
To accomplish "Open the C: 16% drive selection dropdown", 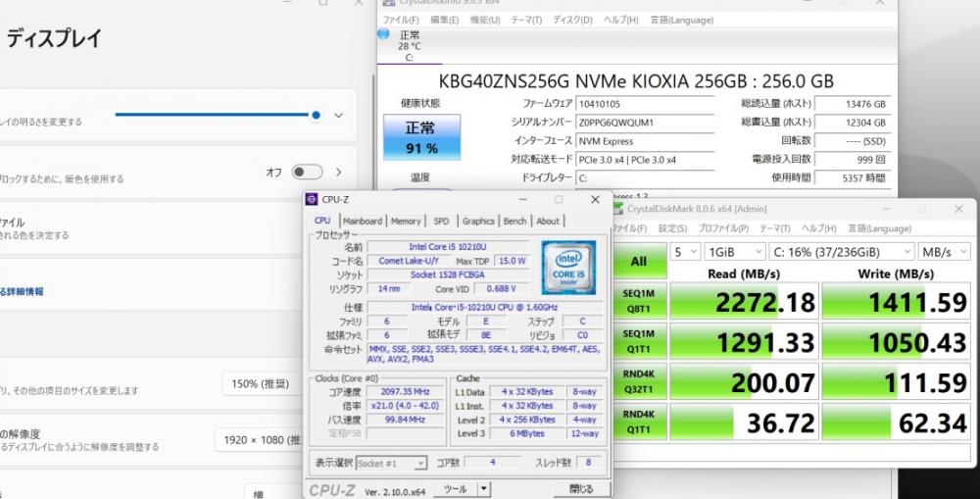I will pyautogui.click(x=842, y=252).
